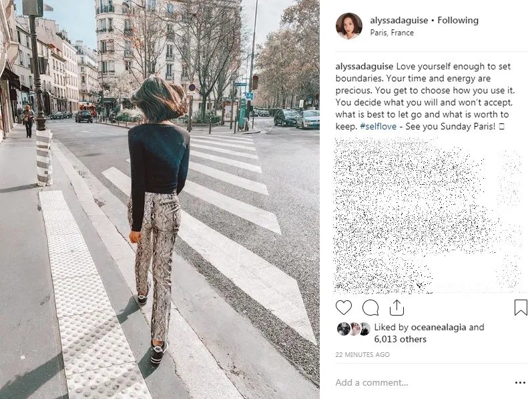Focus the Add a comment field
Image resolution: width=532 pixels, height=399 pixels.
tap(421, 383)
